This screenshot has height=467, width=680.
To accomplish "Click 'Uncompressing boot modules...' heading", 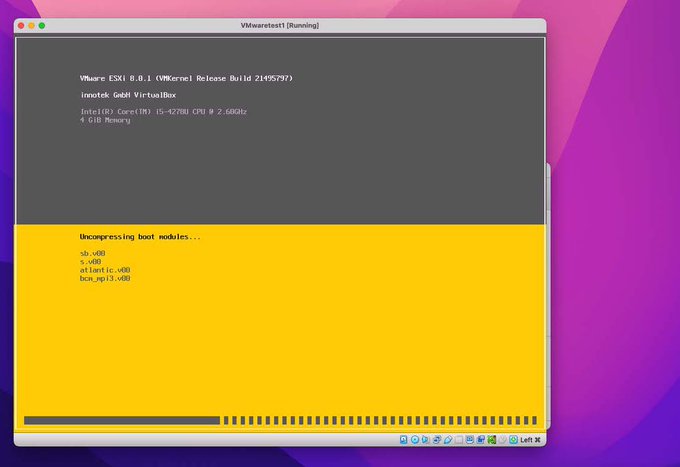I will point(140,237).
